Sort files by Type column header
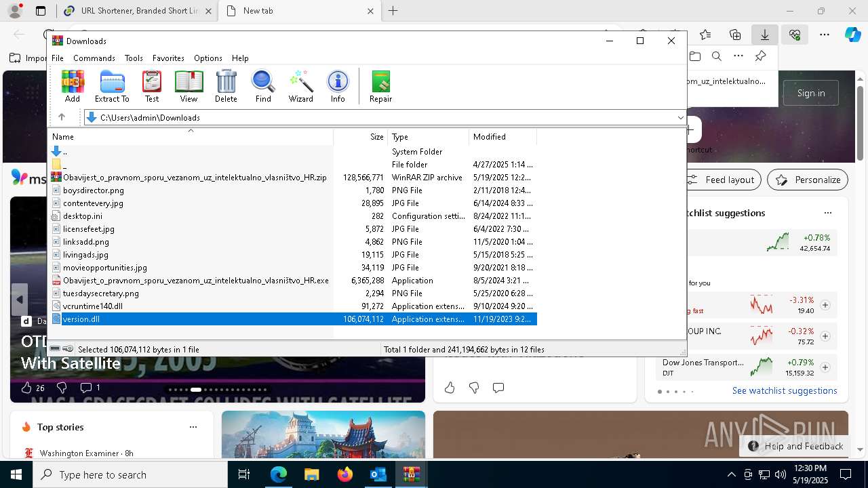This screenshot has height=488, width=868. (x=429, y=137)
